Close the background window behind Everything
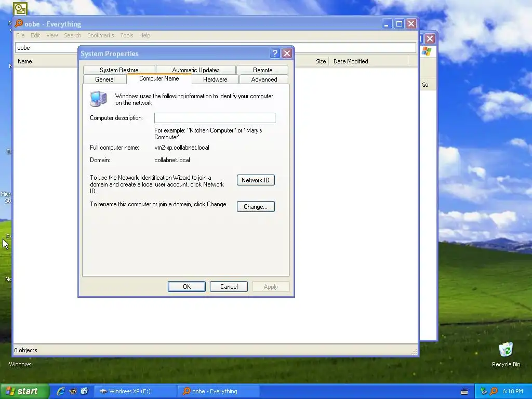The image size is (532, 399). [430, 38]
